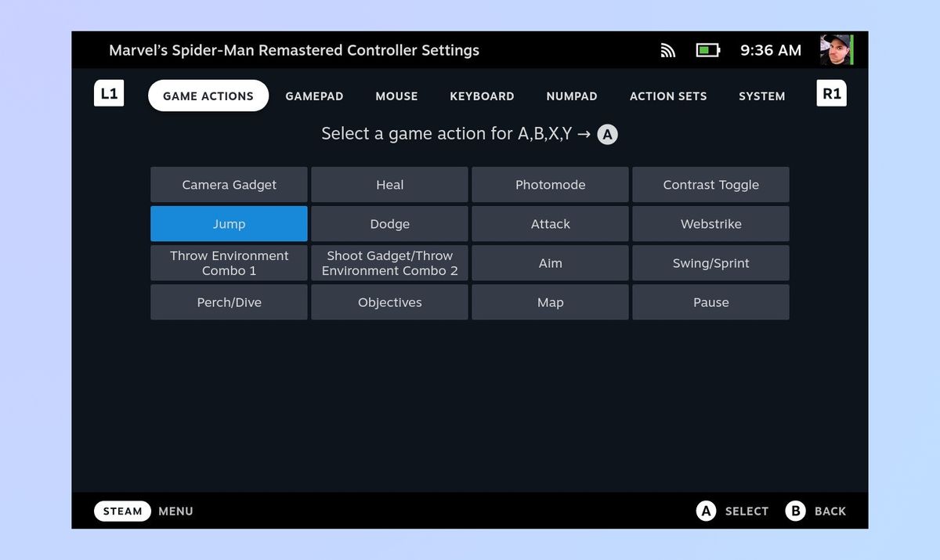This screenshot has height=560, width=940.
Task: Click the Wi-Fi status icon
Action: [x=667, y=50]
